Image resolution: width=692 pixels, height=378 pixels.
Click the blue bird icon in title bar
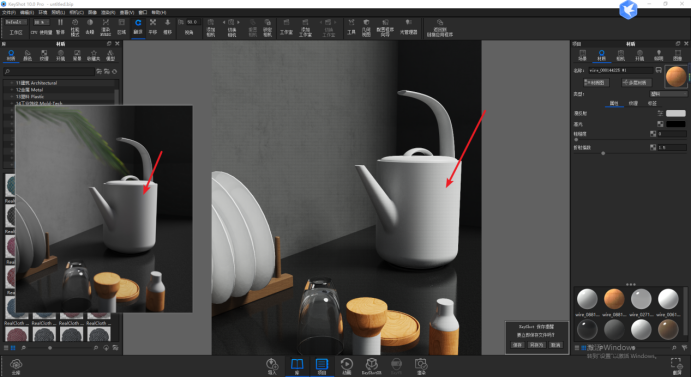coord(628,9)
